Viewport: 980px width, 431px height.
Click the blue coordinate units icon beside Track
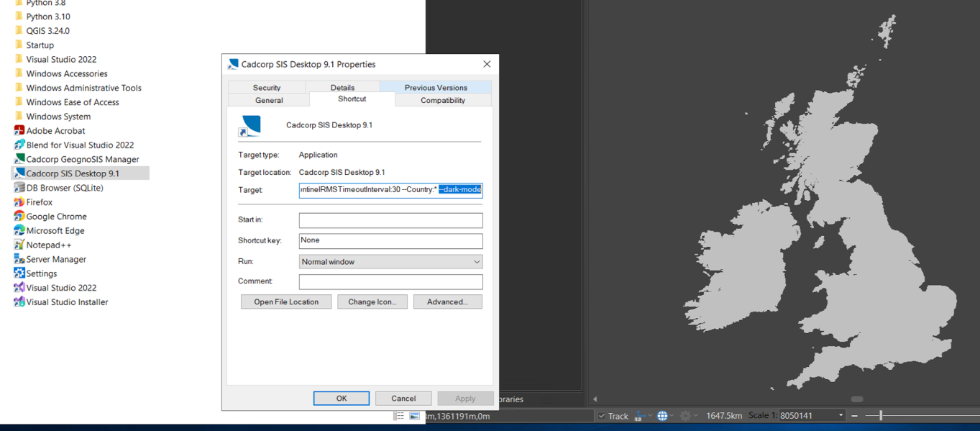point(638,416)
